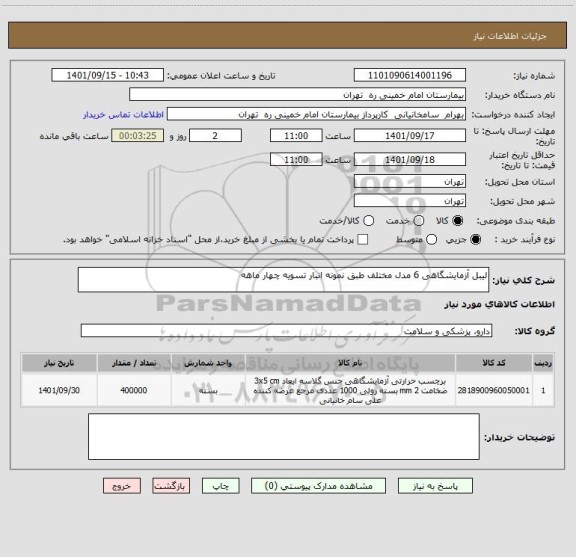Click the توضیحات خریدار empty text area
Screen dimensions: 576x557
tap(284, 436)
